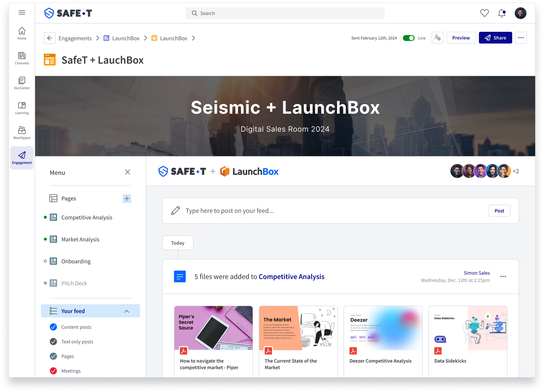This screenshot has height=392, width=544.
Task: Uncheck Content posts filter
Action: (53, 327)
